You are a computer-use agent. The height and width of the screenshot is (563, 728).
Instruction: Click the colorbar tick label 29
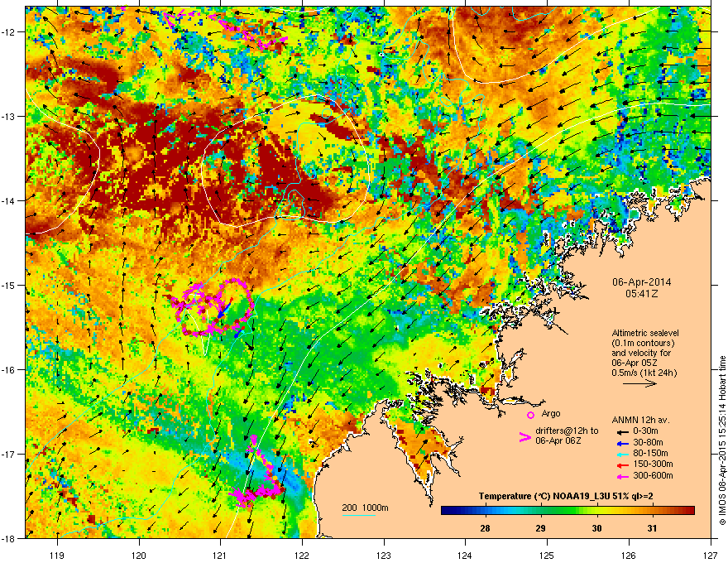click(540, 528)
